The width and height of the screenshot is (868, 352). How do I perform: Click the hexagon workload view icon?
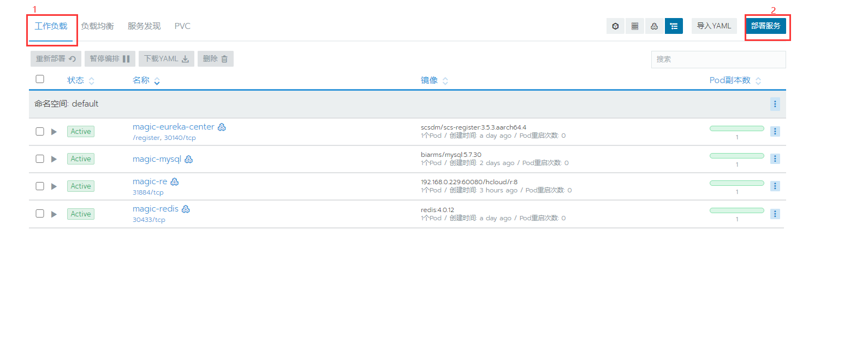615,26
